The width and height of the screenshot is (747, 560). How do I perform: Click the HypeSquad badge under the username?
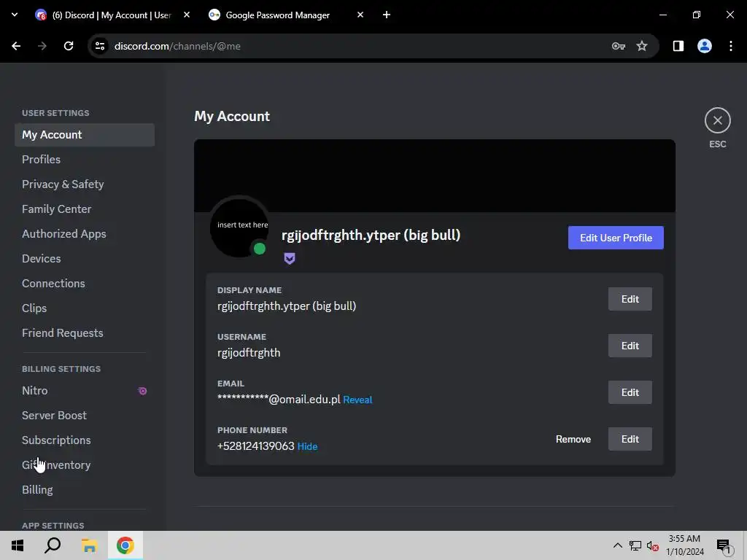pos(289,259)
